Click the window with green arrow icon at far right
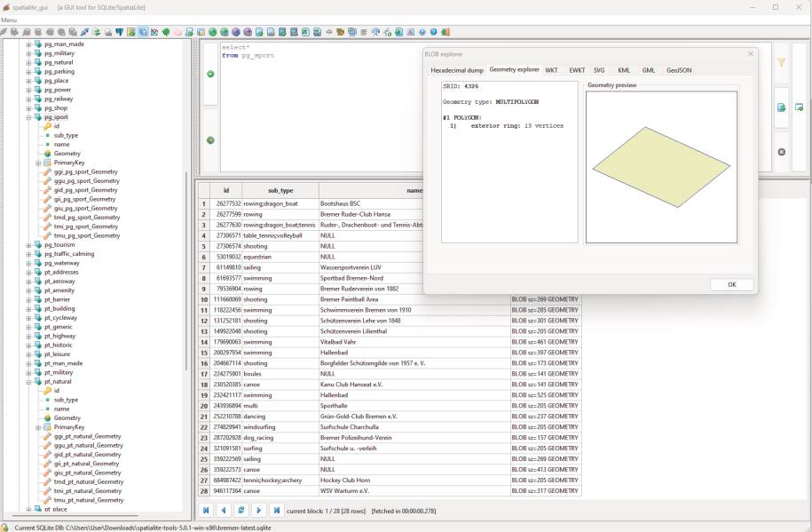 [x=799, y=107]
